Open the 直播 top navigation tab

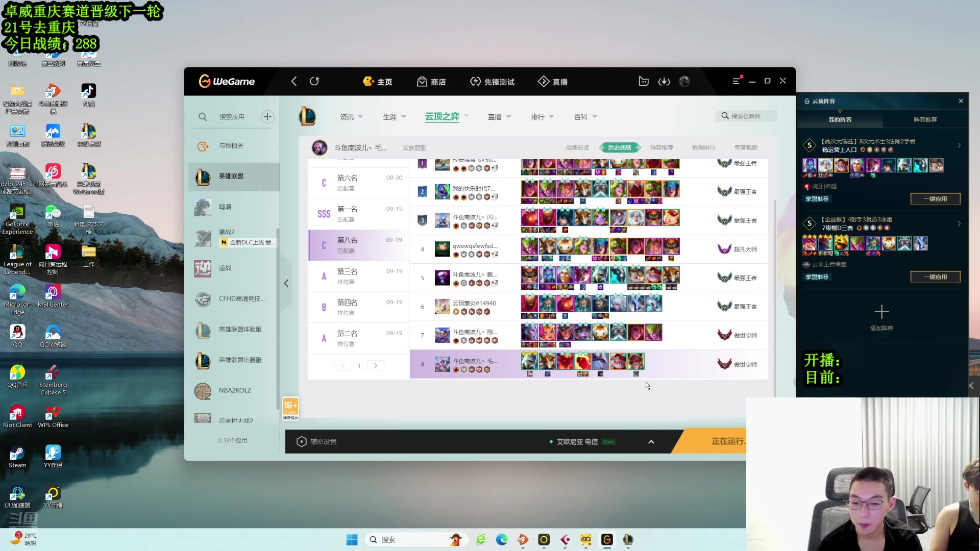click(553, 82)
